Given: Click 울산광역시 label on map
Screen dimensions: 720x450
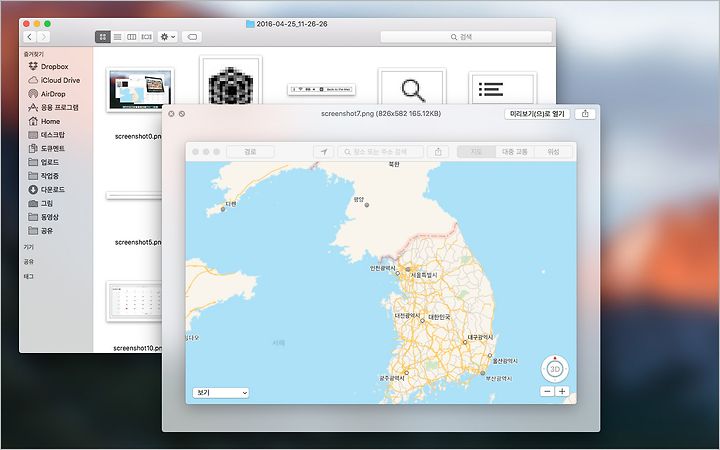Looking at the screenshot, I should click(x=505, y=361).
